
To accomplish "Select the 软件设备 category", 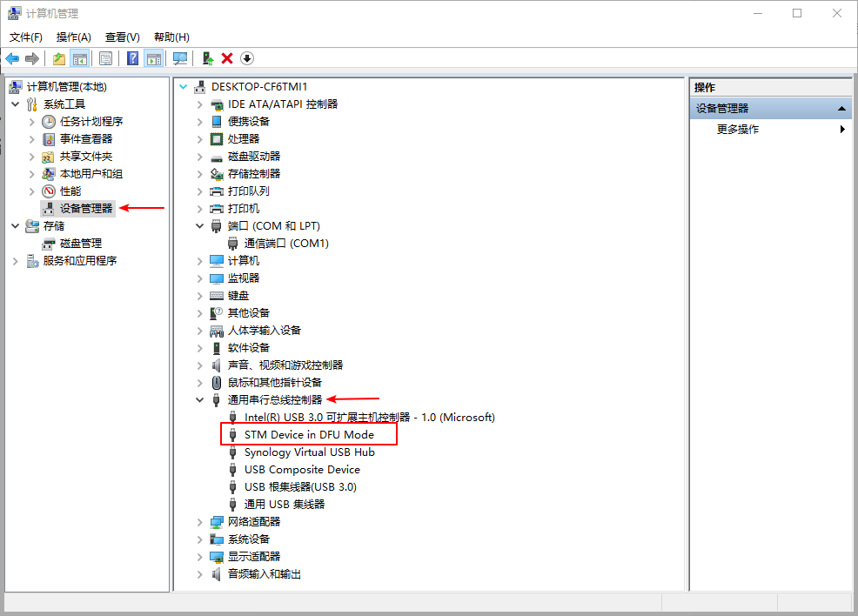I will pyautogui.click(x=248, y=348).
